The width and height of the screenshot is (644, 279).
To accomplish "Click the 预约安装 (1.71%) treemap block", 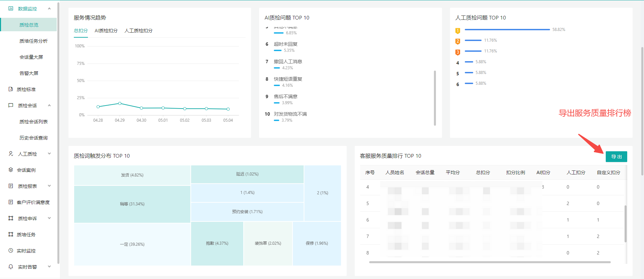I will (247, 212).
